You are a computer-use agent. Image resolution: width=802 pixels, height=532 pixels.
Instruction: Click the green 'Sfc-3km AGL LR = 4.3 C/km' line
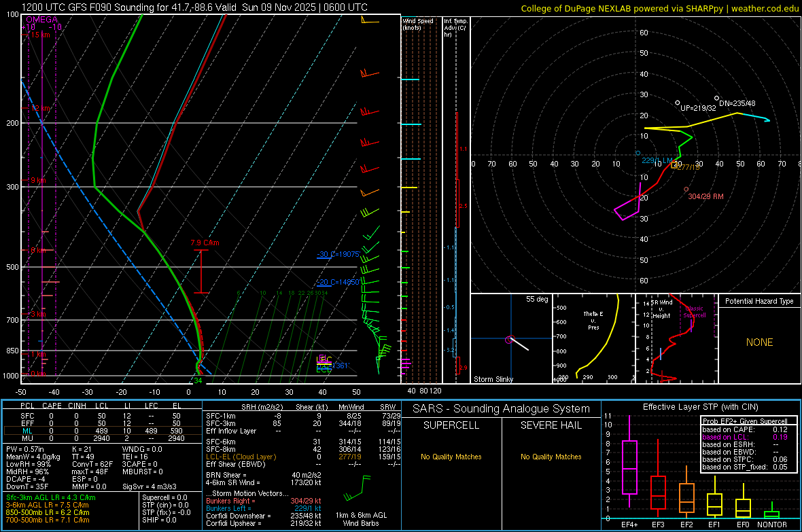[x=51, y=497]
